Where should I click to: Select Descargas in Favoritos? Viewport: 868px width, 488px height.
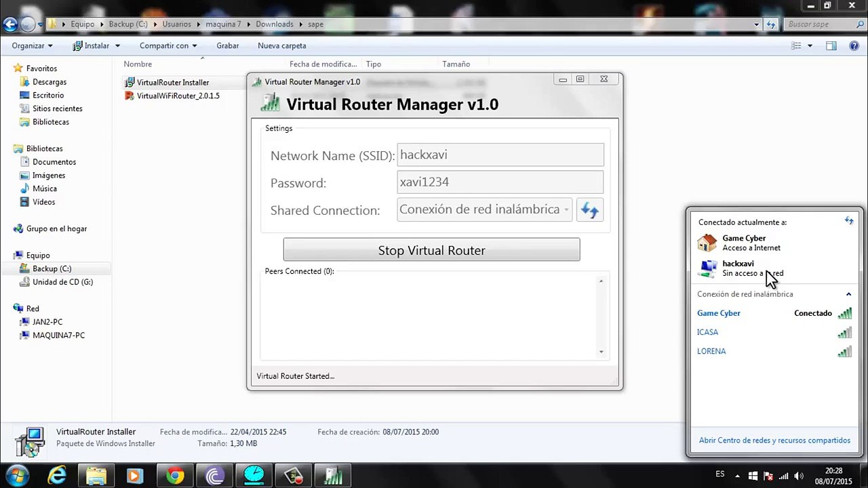pos(50,82)
